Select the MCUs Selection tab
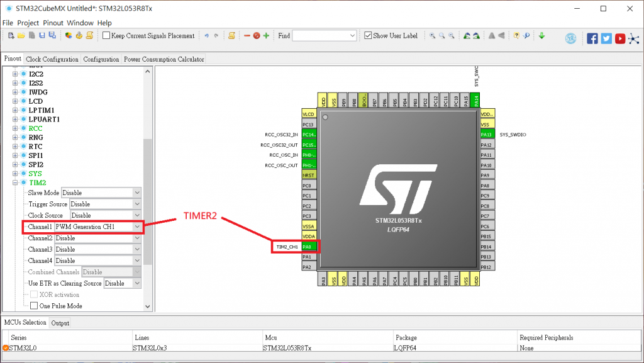The width and height of the screenshot is (644, 363). (25, 322)
